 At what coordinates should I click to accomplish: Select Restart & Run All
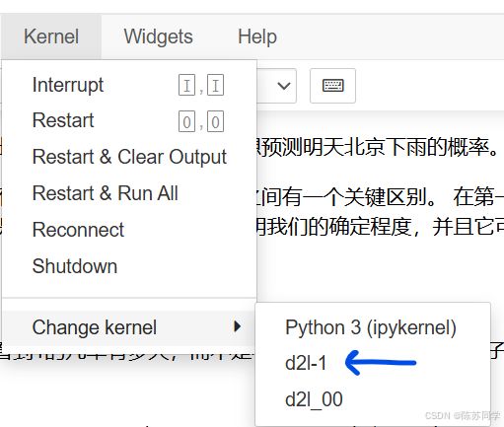point(129,193)
